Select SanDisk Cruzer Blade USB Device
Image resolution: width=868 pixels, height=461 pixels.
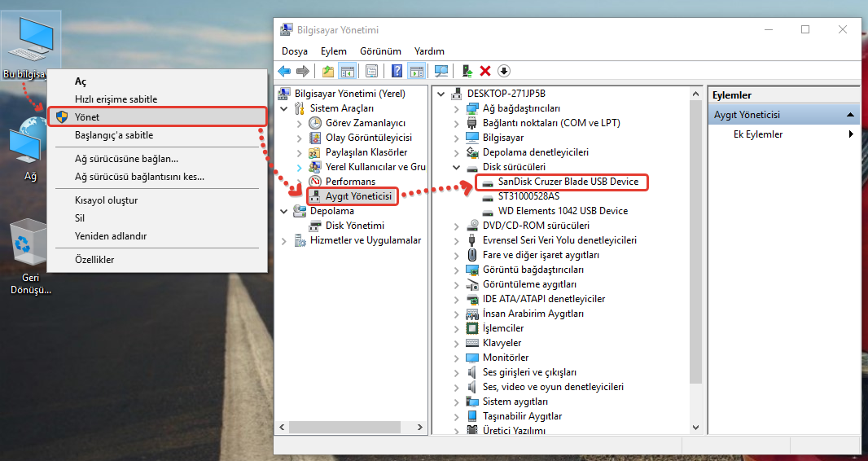click(568, 182)
